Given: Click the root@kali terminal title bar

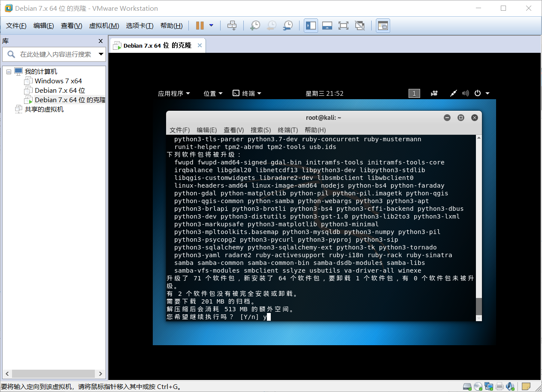Looking at the screenshot, I should point(324,118).
